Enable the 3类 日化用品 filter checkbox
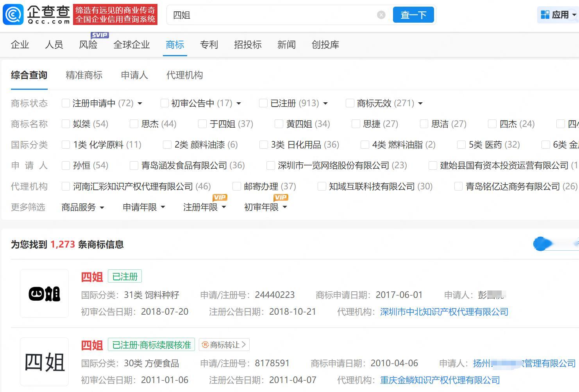Viewport: 579px width, 392px height. 264,145
